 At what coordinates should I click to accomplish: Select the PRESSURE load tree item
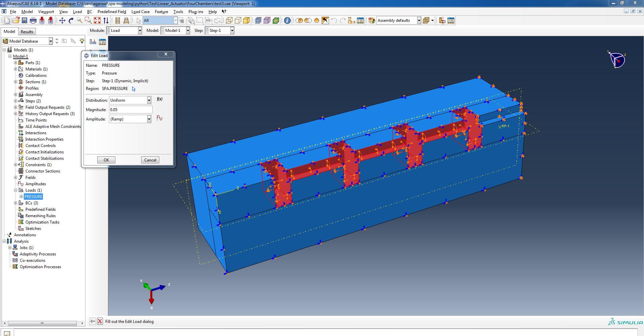coord(33,197)
